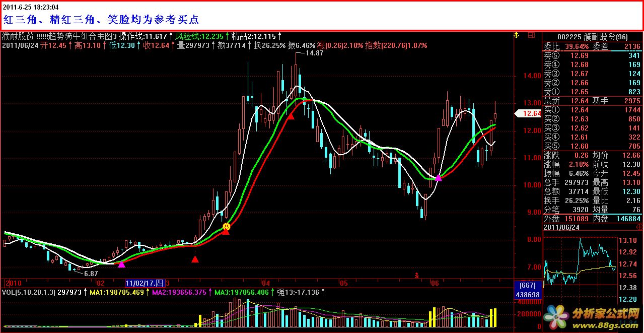Click the magenta triangle buy marker near 02
Viewport: 644px width, 333px height.
[121, 264]
